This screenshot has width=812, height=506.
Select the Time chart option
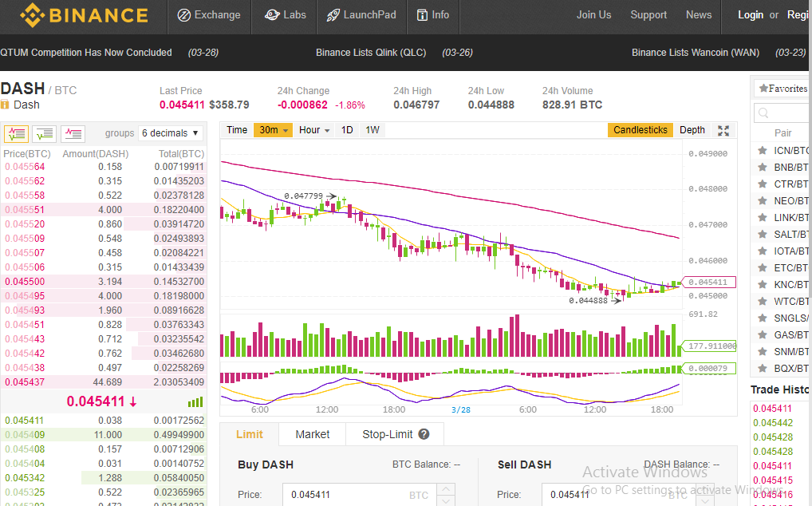coord(237,130)
